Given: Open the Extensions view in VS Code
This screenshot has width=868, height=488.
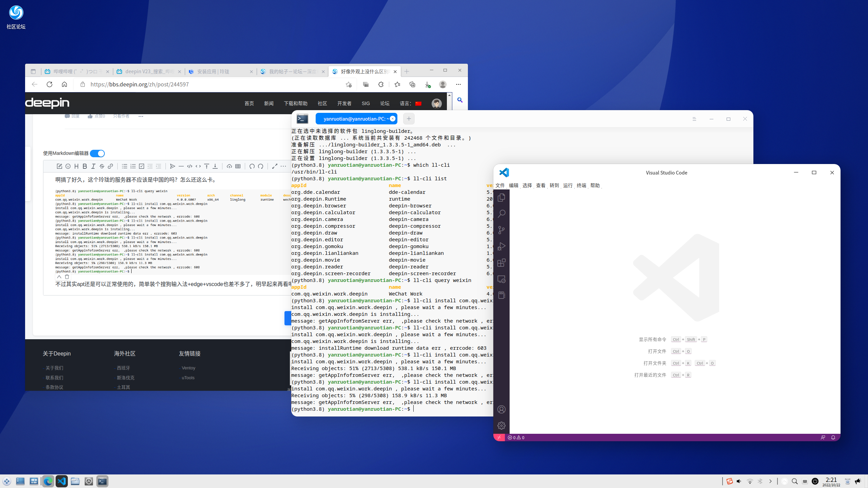Looking at the screenshot, I should coord(501,263).
